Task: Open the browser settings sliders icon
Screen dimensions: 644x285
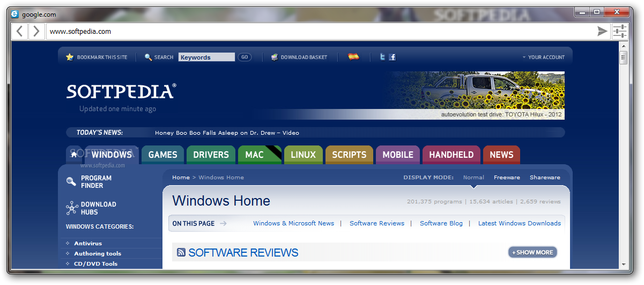Action: pyautogui.click(x=620, y=31)
